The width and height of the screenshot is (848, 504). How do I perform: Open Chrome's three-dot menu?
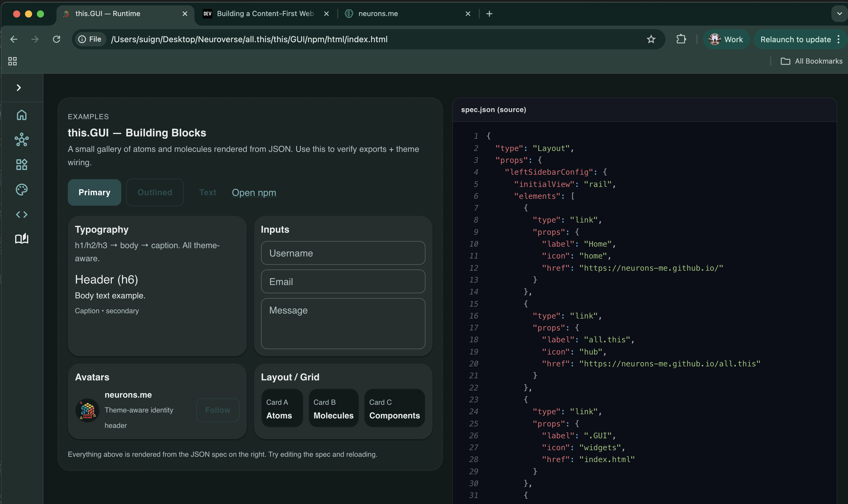coord(838,39)
